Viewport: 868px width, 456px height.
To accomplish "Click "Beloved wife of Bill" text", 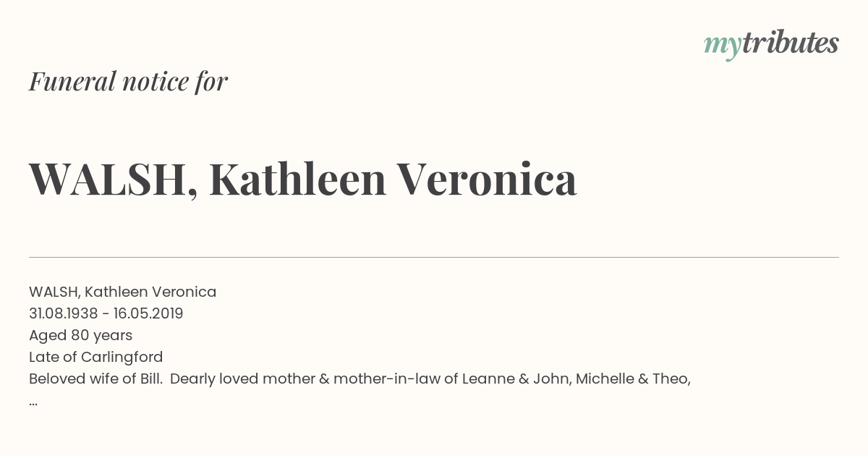I will coord(94,379).
